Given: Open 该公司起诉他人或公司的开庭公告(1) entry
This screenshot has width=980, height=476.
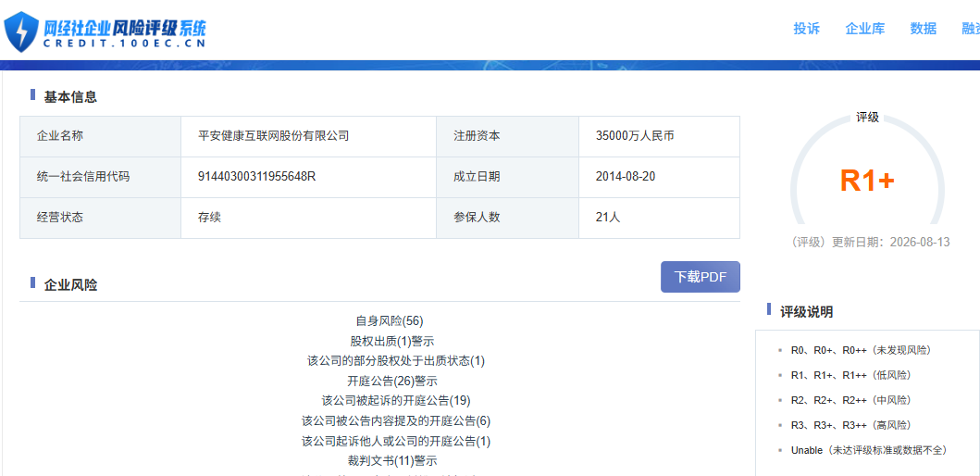Looking at the screenshot, I should point(396,441).
